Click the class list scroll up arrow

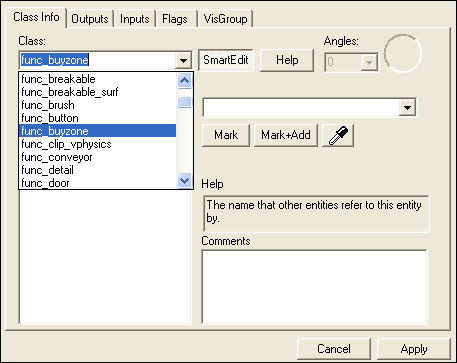click(x=185, y=81)
